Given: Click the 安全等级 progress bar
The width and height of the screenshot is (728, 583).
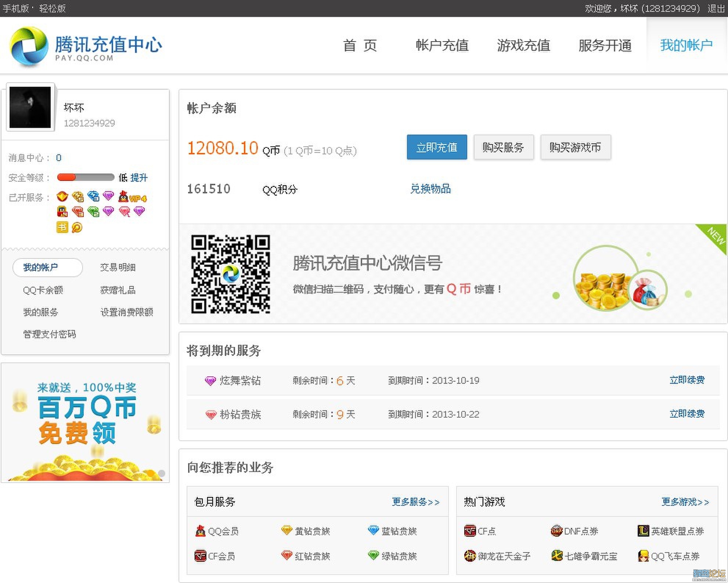Looking at the screenshot, I should [86, 178].
